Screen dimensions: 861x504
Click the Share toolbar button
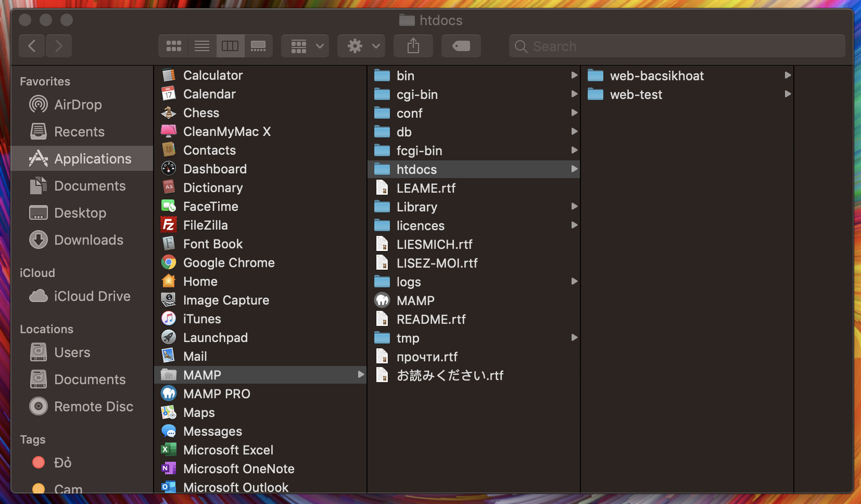pyautogui.click(x=413, y=46)
